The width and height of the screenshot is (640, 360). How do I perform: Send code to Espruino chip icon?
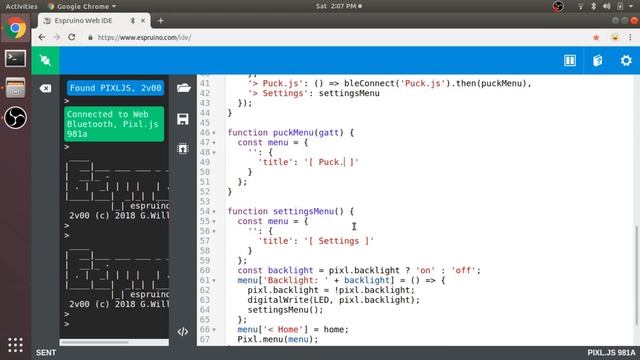(183, 149)
